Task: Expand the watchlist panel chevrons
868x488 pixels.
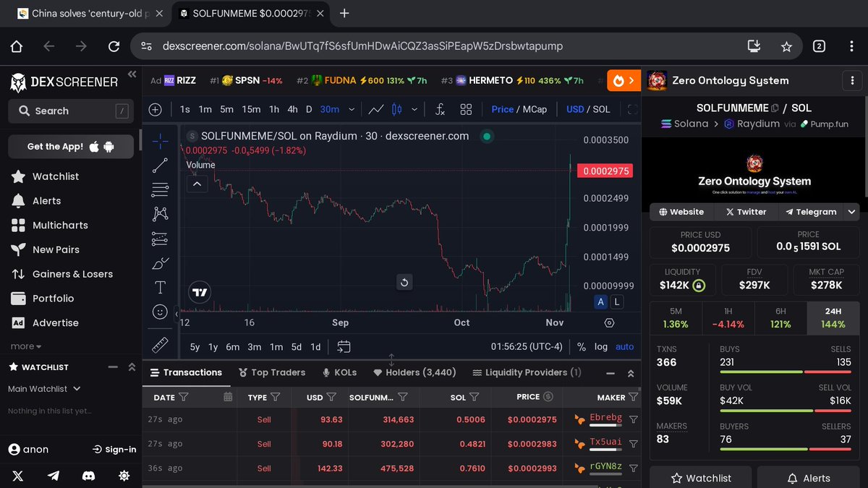Action: pyautogui.click(x=132, y=367)
